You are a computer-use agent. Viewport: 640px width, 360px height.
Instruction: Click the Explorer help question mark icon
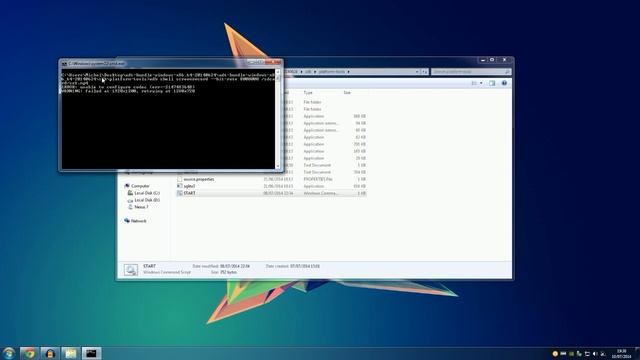tap(504, 83)
